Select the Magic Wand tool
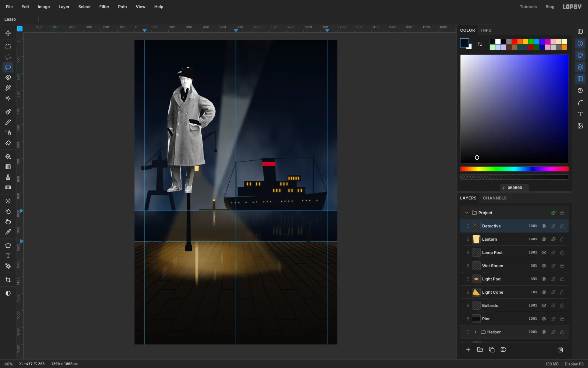The height and width of the screenshot is (368, 588). [x=8, y=88]
